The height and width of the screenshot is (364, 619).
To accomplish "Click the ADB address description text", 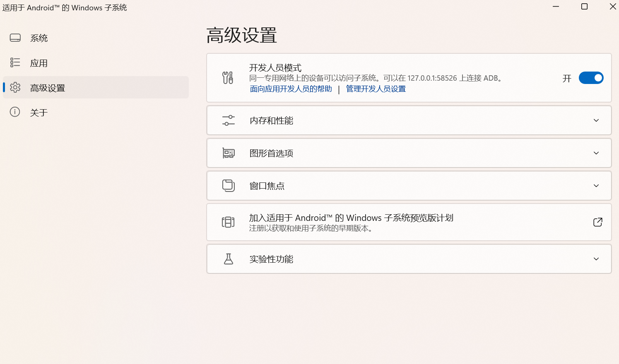I will (377, 78).
